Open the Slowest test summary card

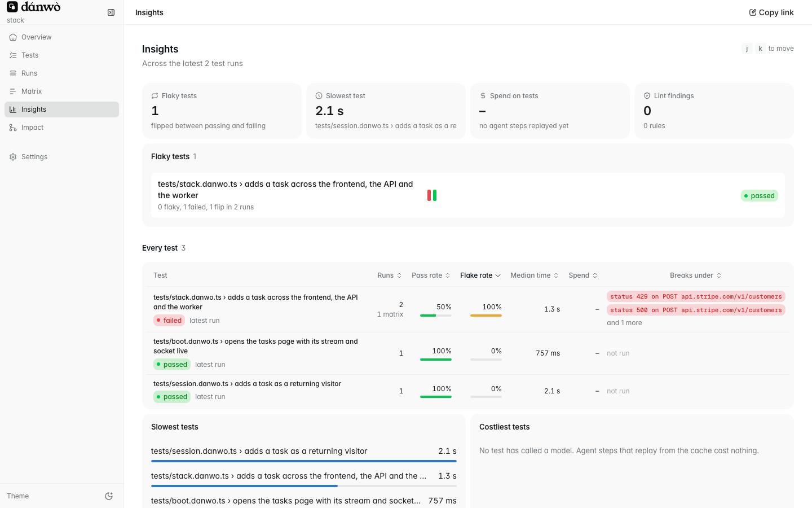pos(386,111)
